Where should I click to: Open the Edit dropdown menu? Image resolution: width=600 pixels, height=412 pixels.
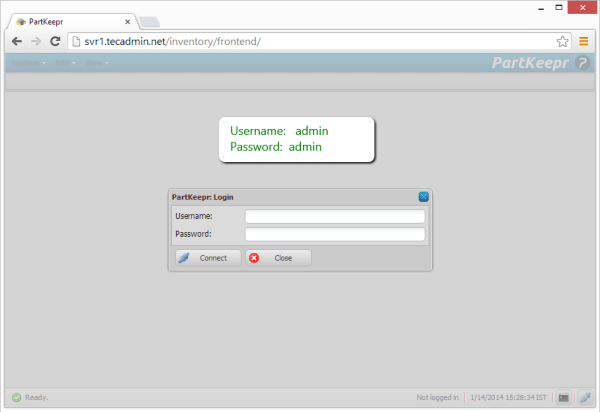tap(68, 64)
